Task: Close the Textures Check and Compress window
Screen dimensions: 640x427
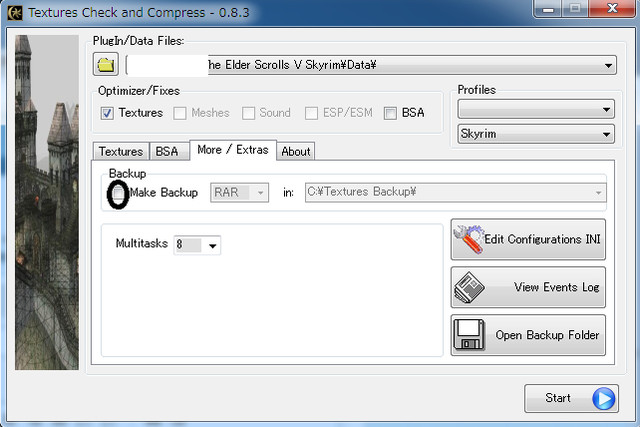Action: click(x=612, y=9)
